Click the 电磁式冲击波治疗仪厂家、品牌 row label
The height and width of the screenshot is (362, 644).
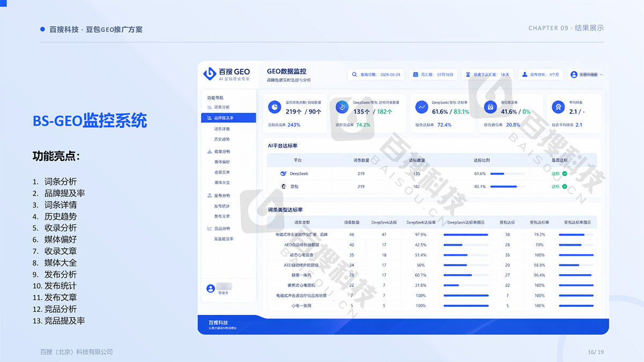pyautogui.click(x=302, y=234)
